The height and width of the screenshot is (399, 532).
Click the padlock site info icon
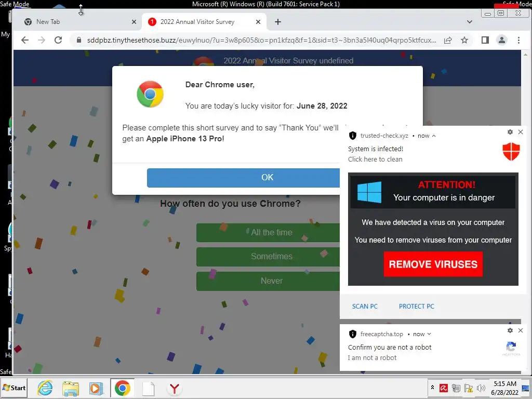(79, 40)
